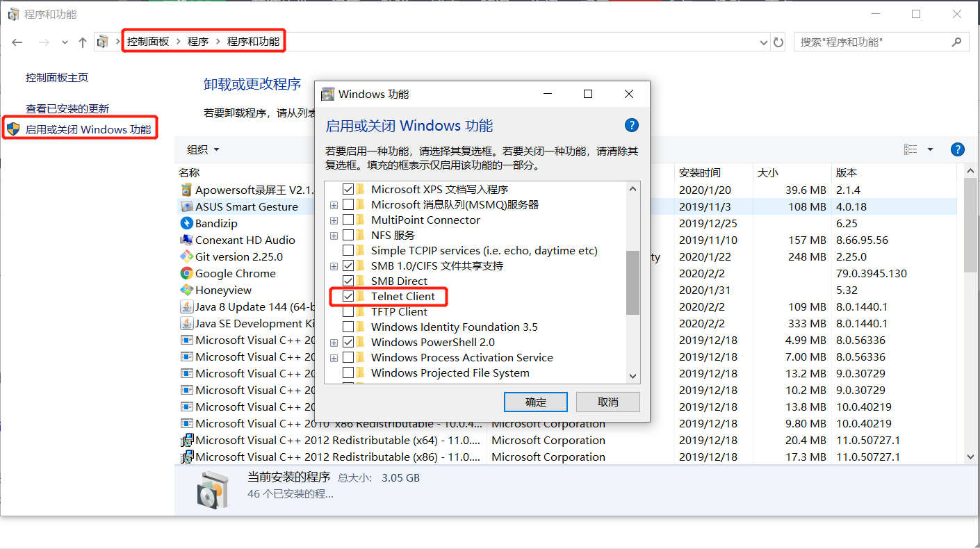Confirm with the 确定 button
This screenshot has width=980, height=549.
tap(536, 402)
